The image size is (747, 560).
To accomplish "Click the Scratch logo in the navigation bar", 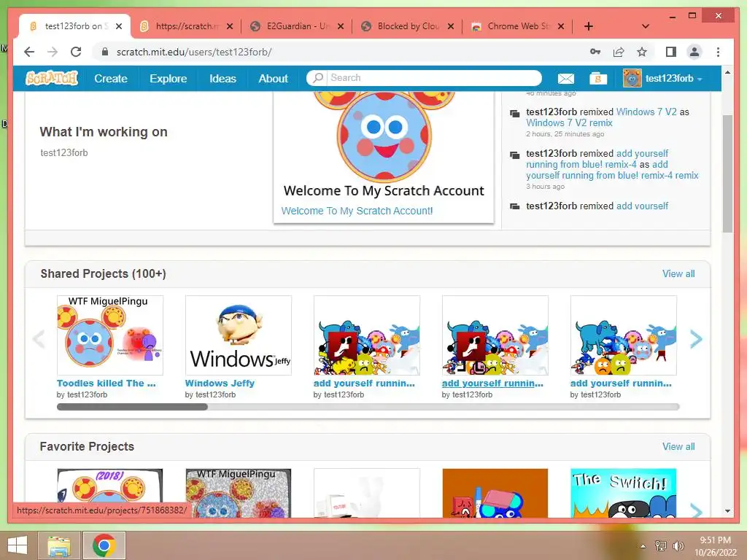I will point(52,78).
